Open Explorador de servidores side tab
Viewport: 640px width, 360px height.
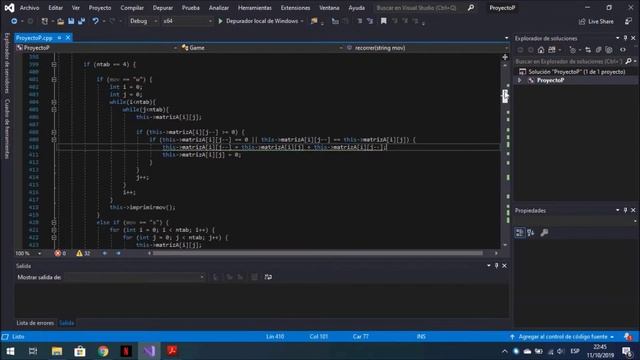pos(7,63)
